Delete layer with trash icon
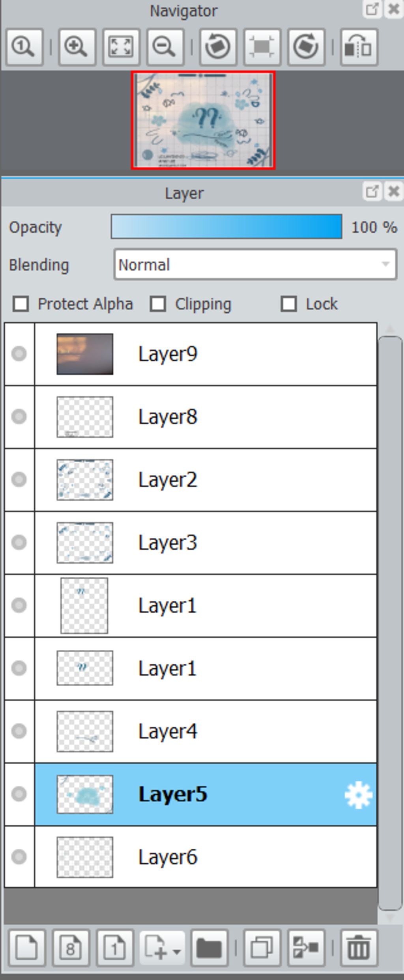 [359, 948]
